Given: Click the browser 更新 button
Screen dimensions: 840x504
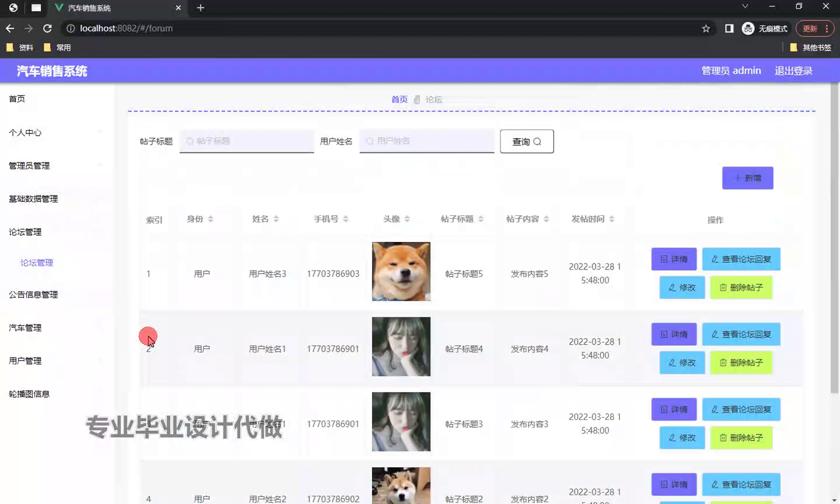Looking at the screenshot, I should coord(815,28).
